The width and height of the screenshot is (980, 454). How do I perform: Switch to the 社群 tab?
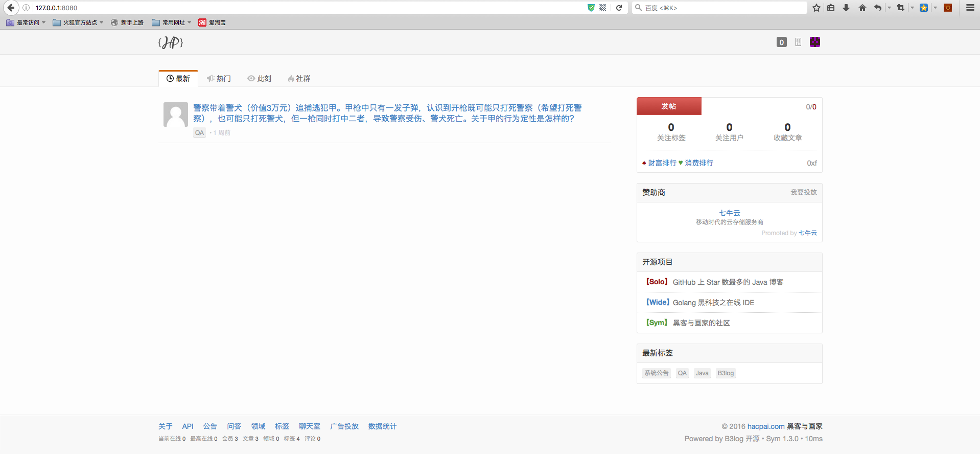[299, 79]
